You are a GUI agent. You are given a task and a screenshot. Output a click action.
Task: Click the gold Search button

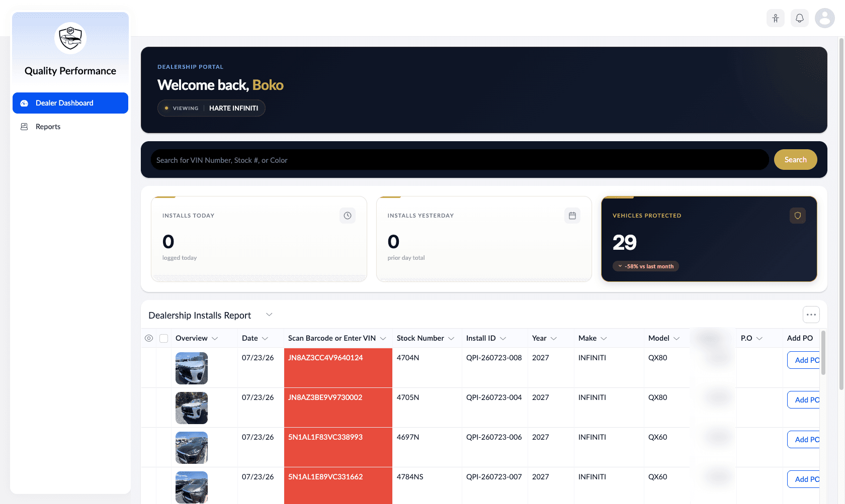795,160
